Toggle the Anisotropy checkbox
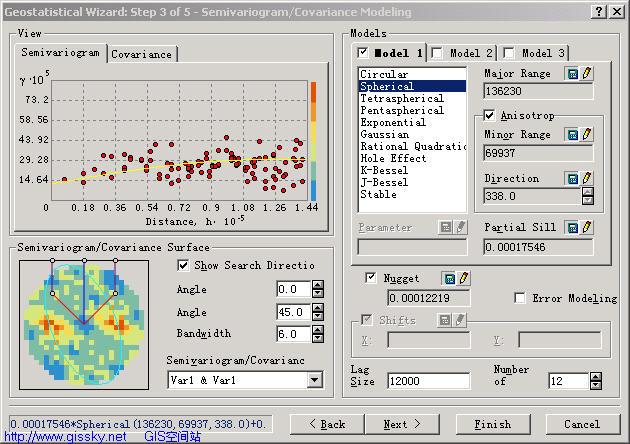 [x=490, y=116]
